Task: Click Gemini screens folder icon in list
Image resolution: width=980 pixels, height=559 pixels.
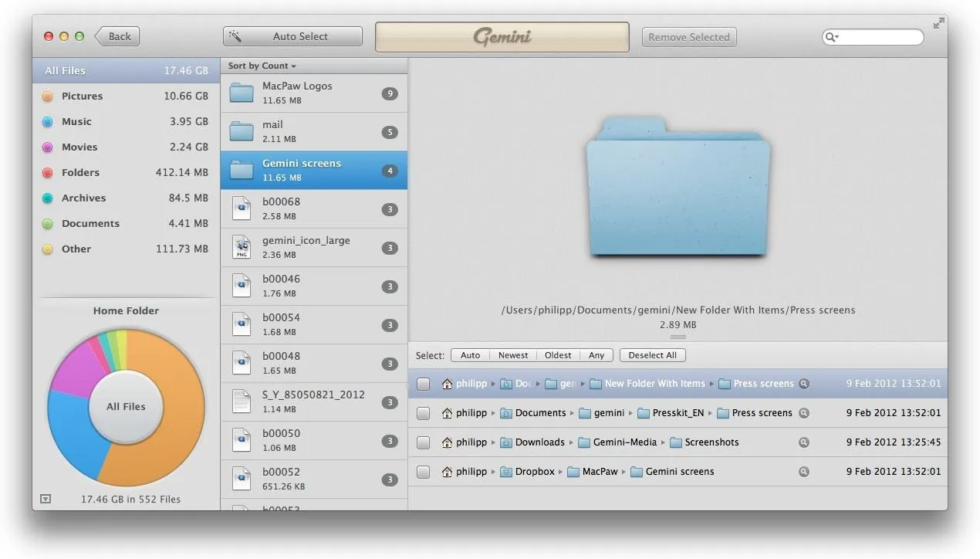Action: [242, 171]
